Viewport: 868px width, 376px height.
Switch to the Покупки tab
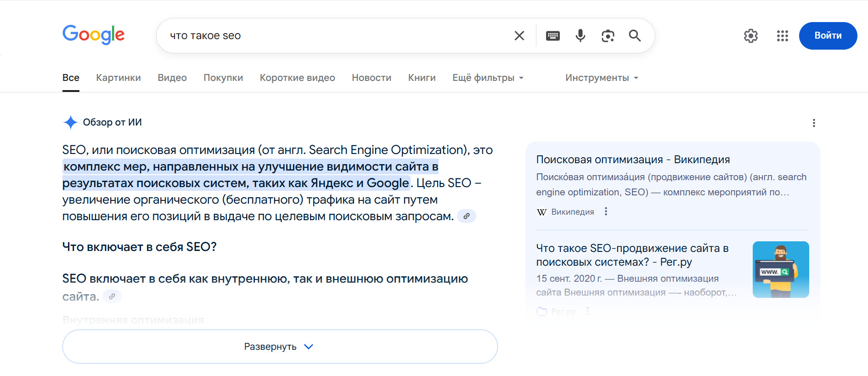[x=223, y=78]
